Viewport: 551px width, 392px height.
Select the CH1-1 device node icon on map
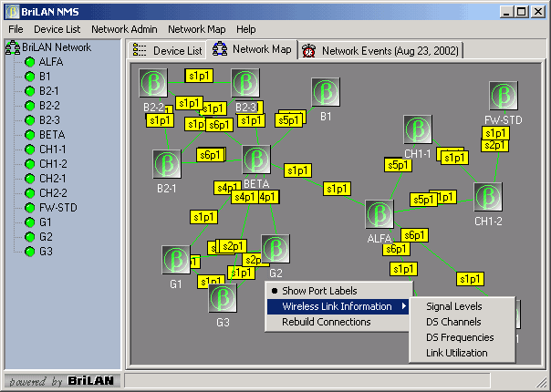418,129
